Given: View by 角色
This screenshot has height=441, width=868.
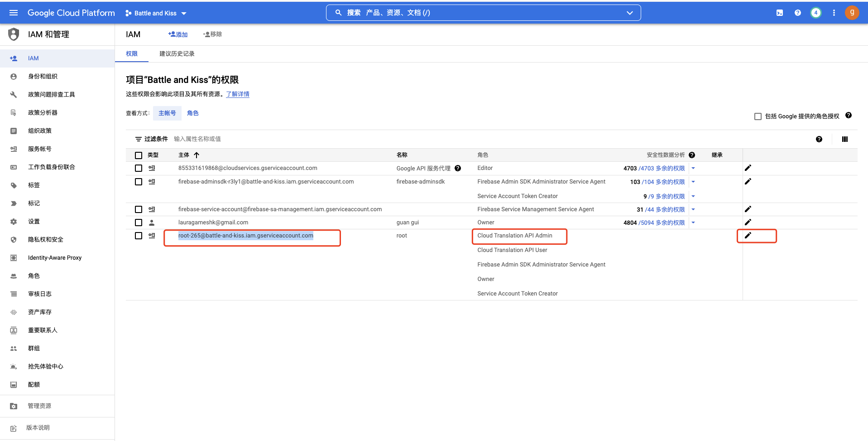Looking at the screenshot, I should [193, 113].
